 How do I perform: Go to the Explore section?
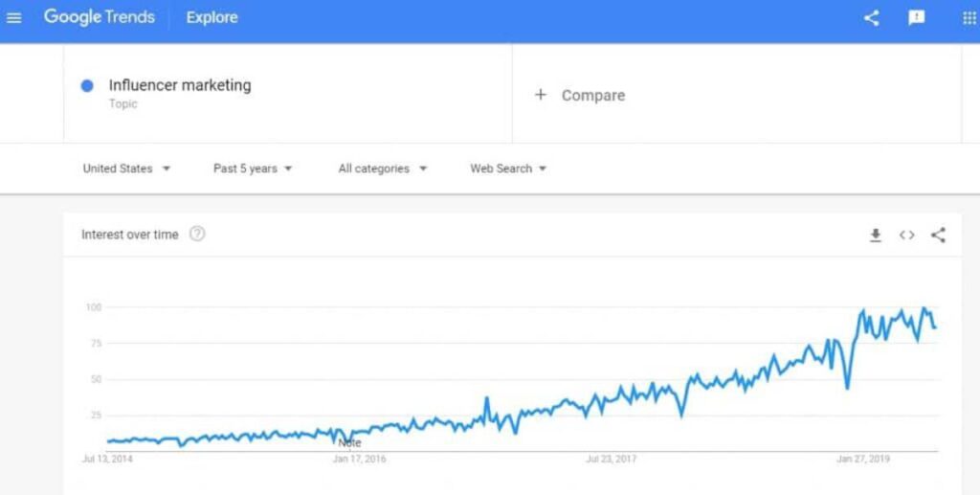[212, 17]
